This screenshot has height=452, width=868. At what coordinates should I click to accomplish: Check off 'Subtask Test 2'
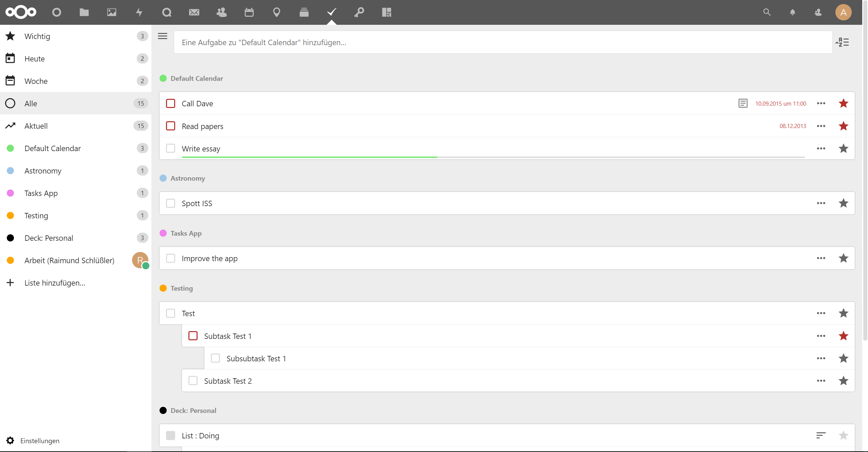click(x=193, y=381)
